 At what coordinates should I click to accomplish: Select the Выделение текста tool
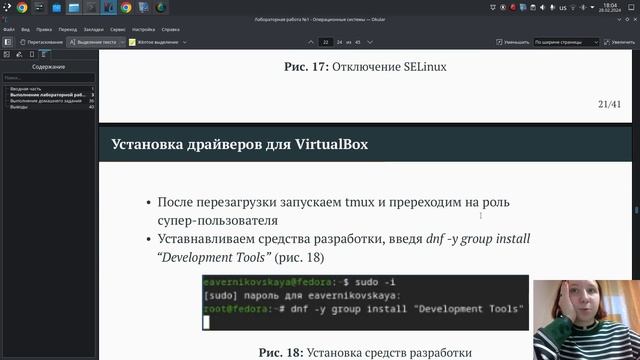point(93,42)
